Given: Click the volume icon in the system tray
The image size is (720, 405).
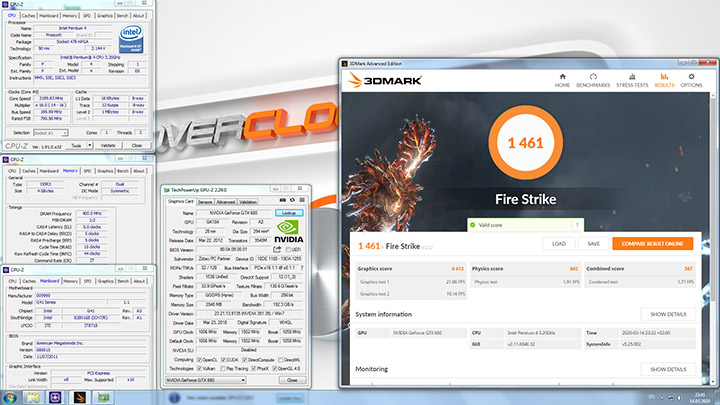Looking at the screenshot, I should (x=680, y=398).
